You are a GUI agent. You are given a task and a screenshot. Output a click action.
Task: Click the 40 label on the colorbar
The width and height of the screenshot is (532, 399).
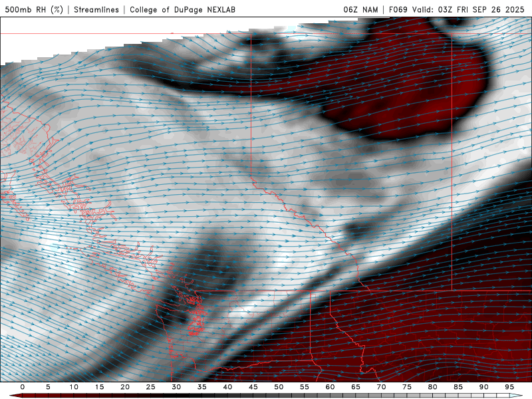point(227,387)
